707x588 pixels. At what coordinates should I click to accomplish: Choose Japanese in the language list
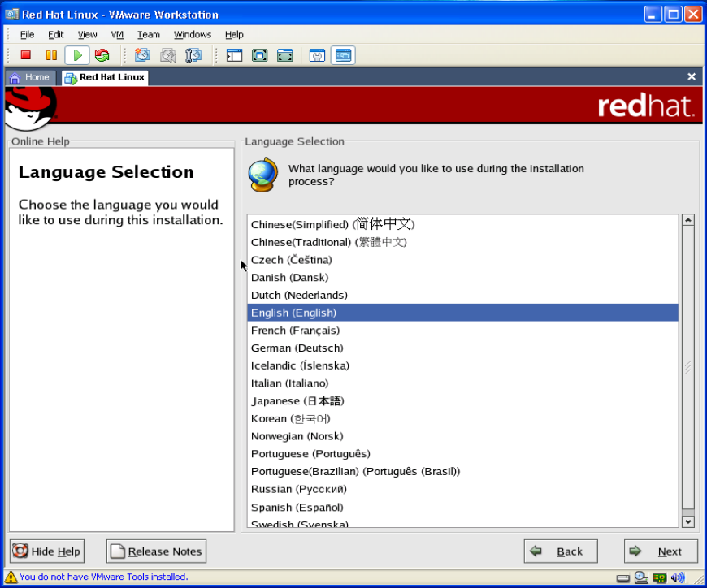(297, 401)
